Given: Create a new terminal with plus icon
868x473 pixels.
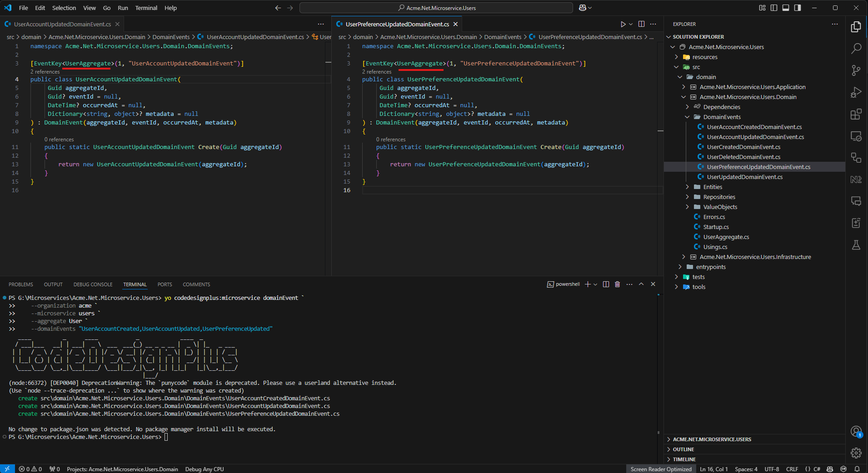Looking at the screenshot, I should 588,284.
